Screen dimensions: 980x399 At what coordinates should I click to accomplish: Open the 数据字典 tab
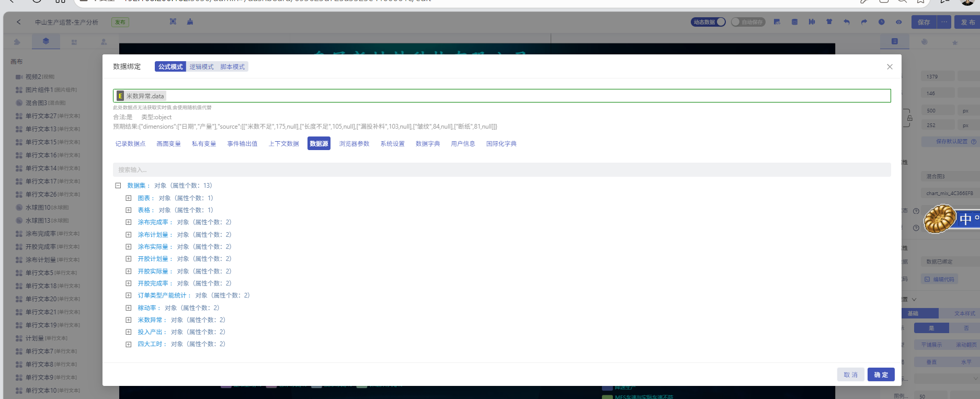(428, 144)
